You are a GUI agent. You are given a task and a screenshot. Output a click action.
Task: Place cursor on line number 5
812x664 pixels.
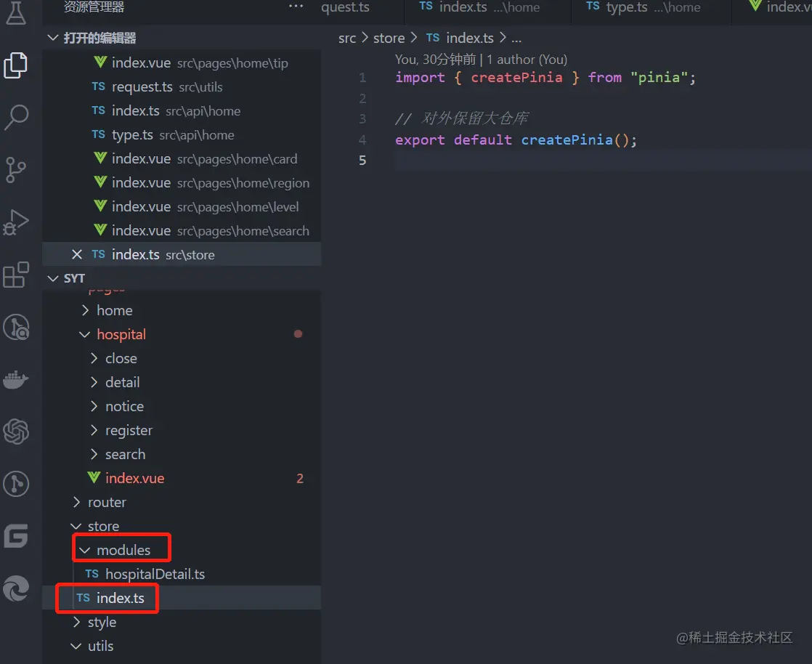(362, 160)
